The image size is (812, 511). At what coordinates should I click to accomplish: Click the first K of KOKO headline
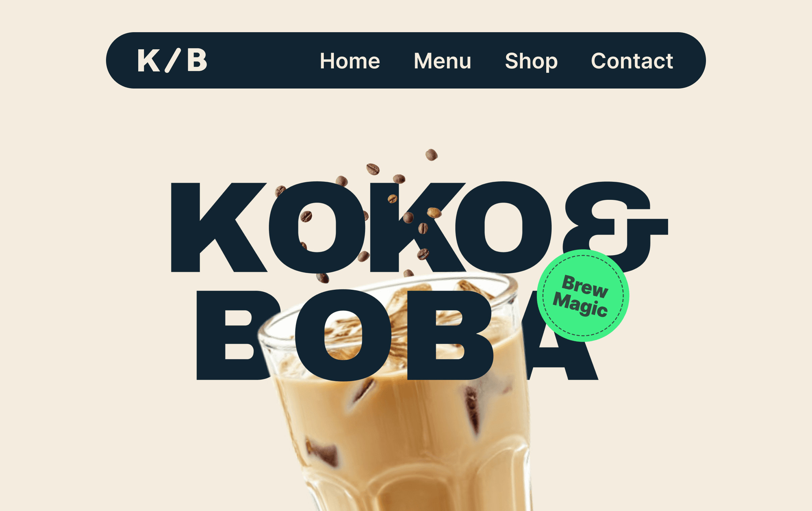(x=218, y=227)
